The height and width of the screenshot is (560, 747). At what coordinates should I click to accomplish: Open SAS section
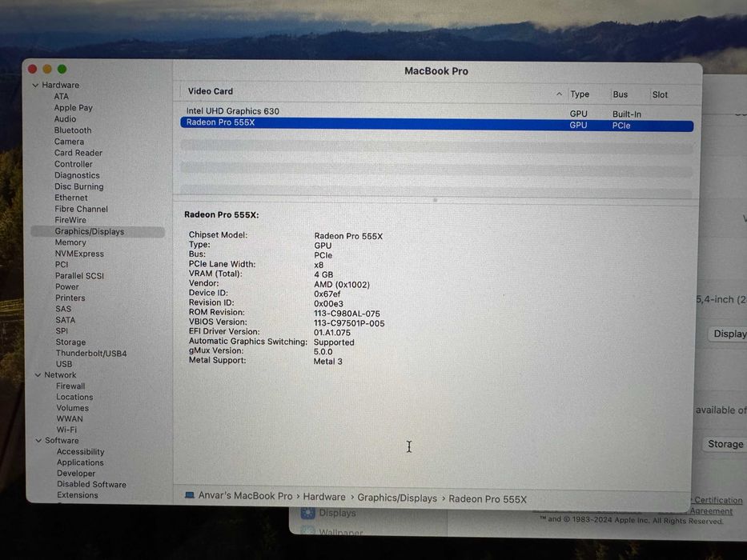point(63,309)
